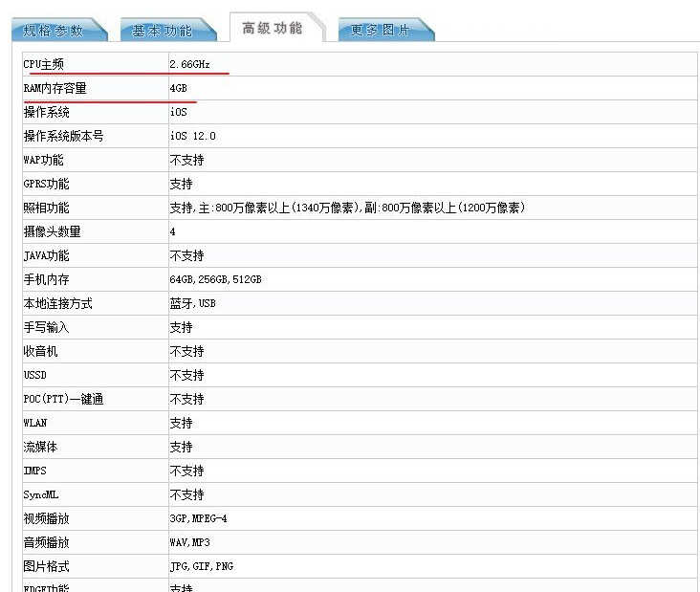Select the WLAN row label
The image size is (700, 592).
coord(35,423)
